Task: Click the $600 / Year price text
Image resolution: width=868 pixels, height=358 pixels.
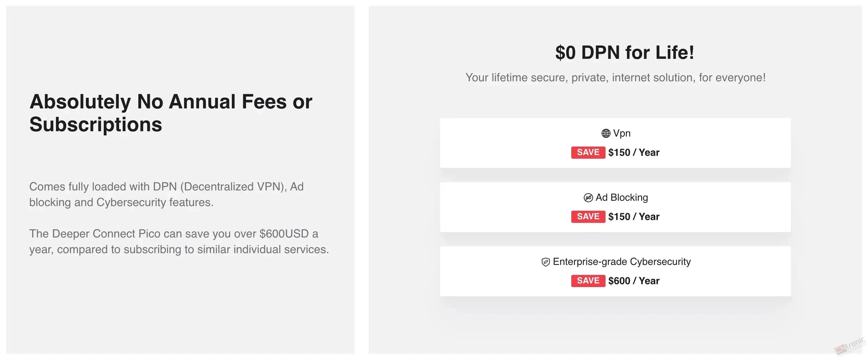Action: click(634, 281)
